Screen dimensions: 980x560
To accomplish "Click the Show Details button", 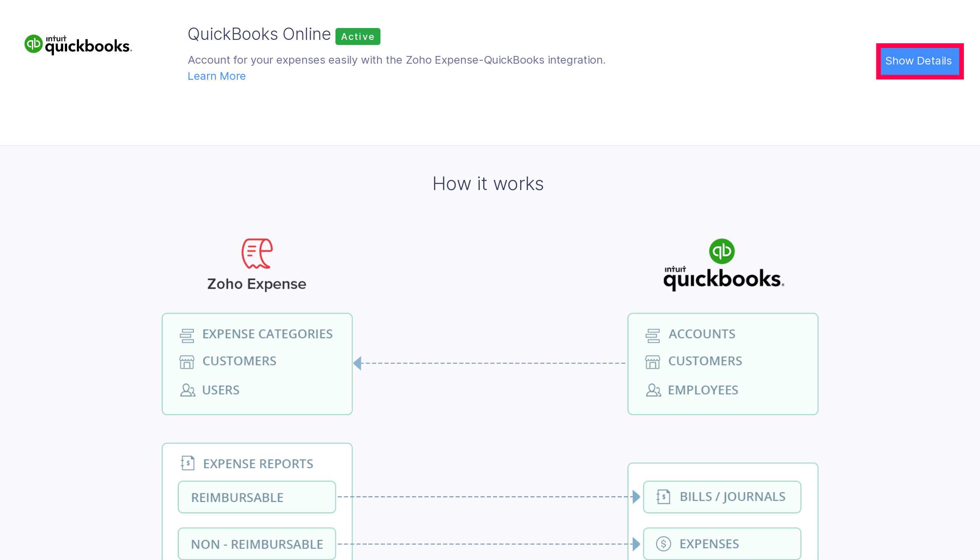I will pyautogui.click(x=919, y=61).
